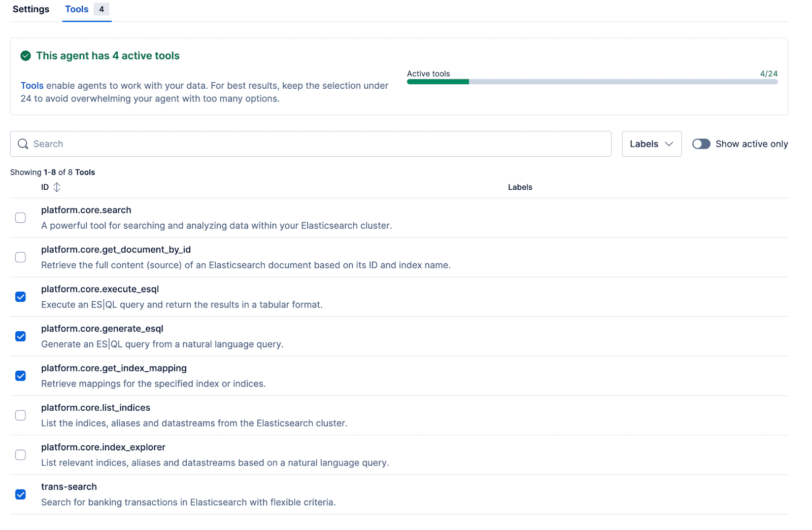Click the Active tools progress bar

[591, 82]
